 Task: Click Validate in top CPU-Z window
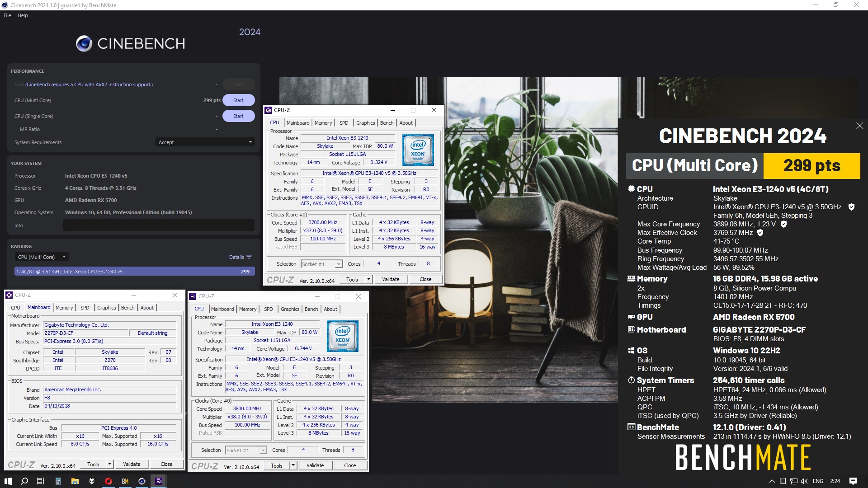coord(391,279)
